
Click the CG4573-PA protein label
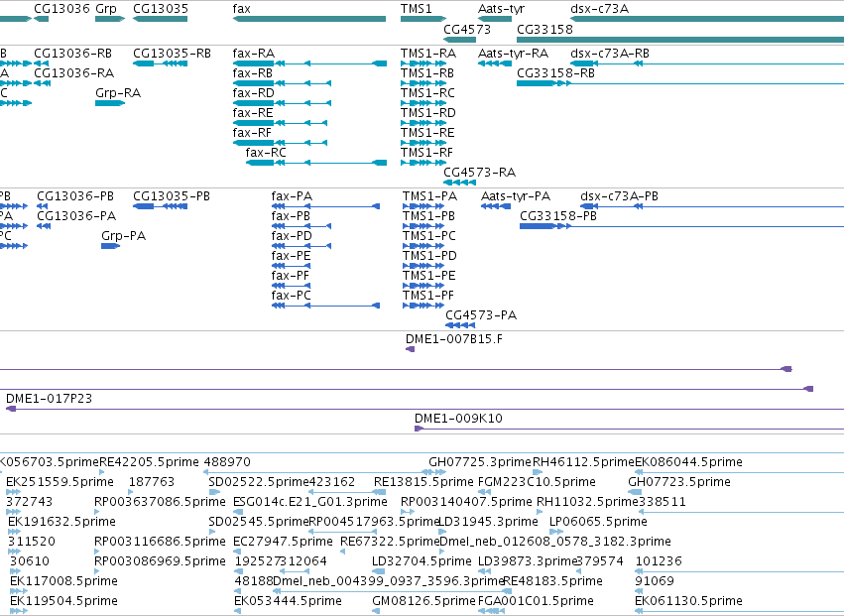[481, 315]
